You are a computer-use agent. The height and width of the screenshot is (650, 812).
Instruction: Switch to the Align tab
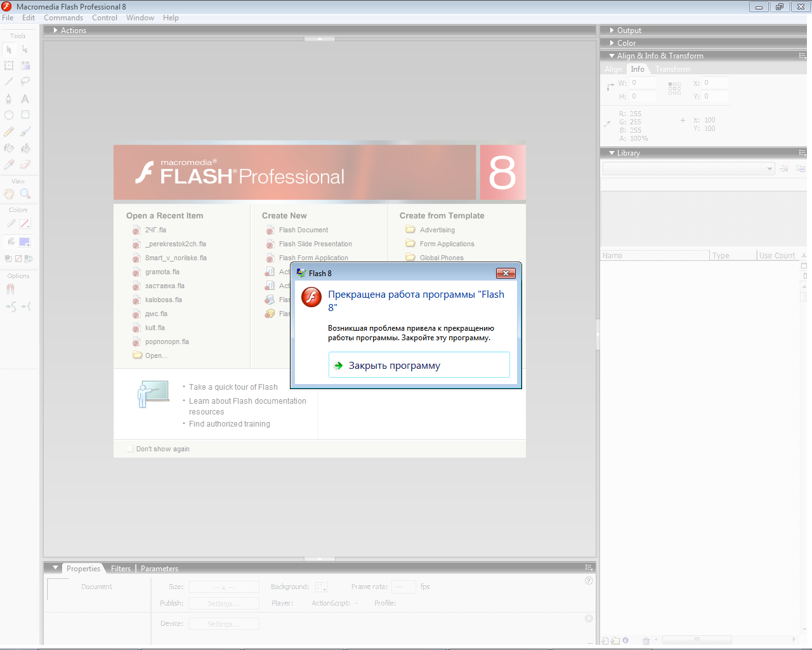coord(613,69)
